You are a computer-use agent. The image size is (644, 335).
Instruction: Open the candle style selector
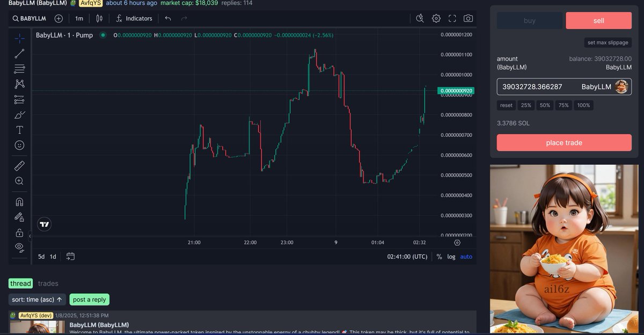pos(100,18)
